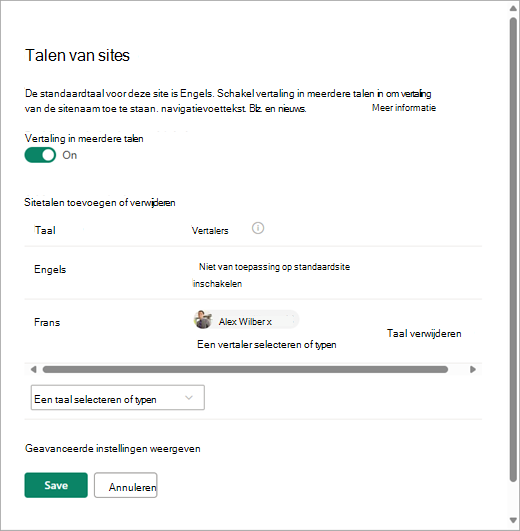Viewport: 520px width, 531px height.
Task: Focus the 'Een vertaler selecteren of typen' field
Action: click(266, 345)
